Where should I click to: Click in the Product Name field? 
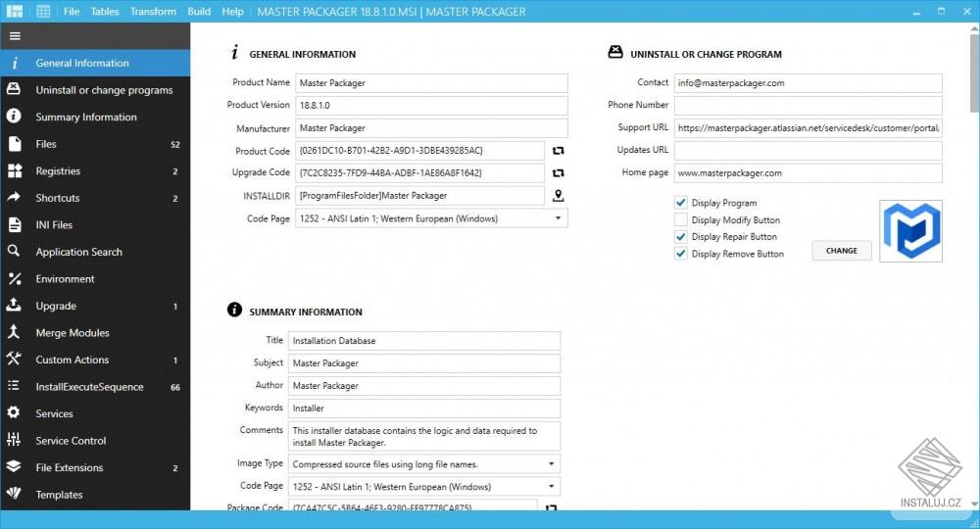pos(431,83)
